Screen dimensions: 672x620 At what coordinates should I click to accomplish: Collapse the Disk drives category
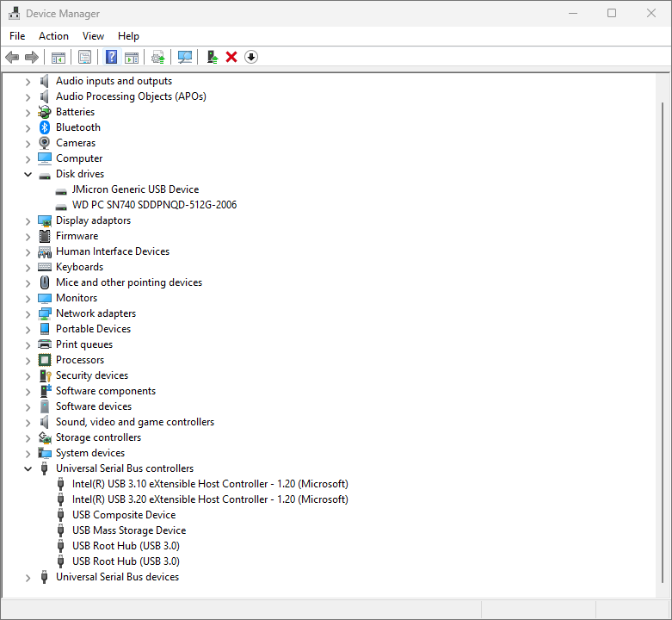coord(28,174)
